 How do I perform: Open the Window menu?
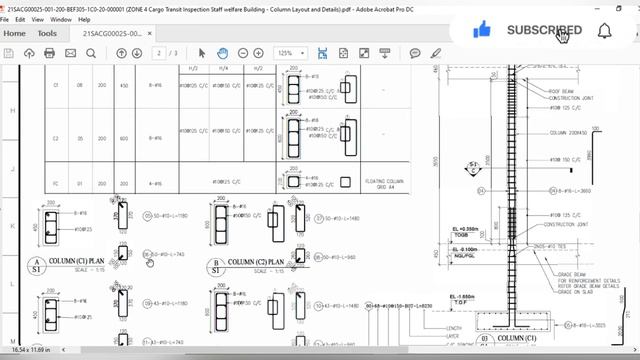(x=61, y=19)
